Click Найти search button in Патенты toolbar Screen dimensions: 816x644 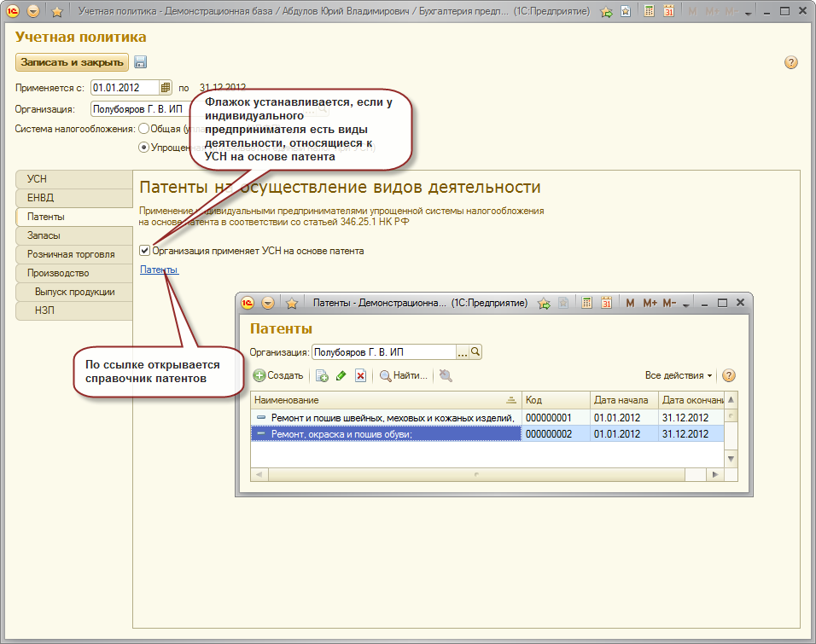tap(403, 375)
